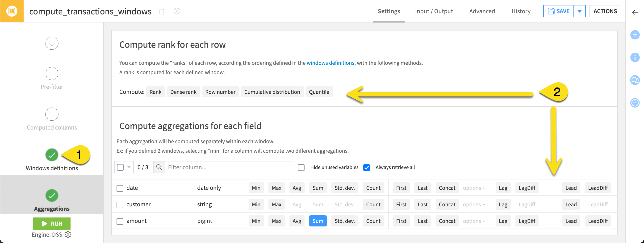Open the windows definitions link

tap(330, 63)
